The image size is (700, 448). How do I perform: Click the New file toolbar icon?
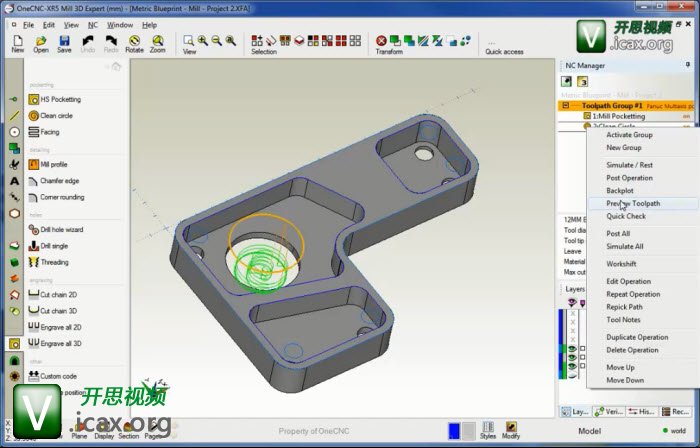[17, 44]
